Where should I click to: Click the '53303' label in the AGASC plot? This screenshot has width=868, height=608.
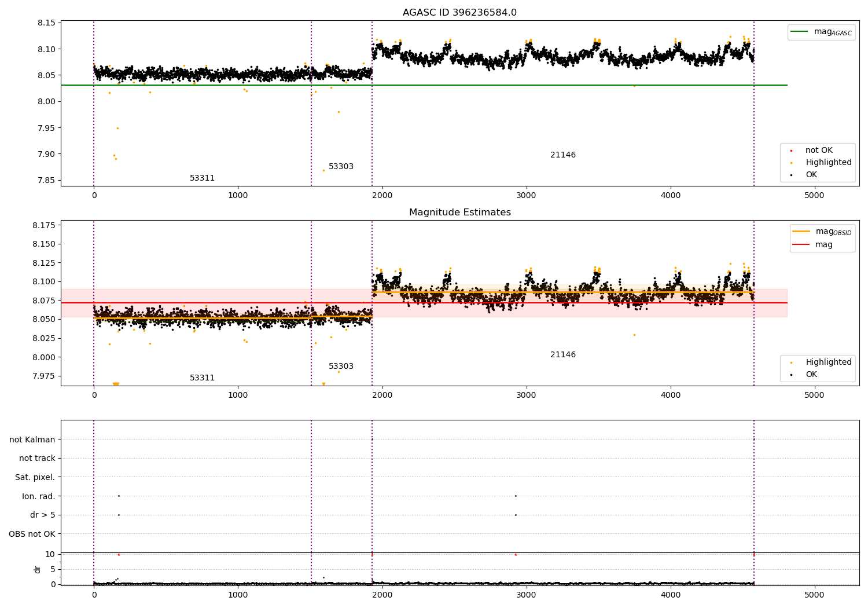click(341, 167)
